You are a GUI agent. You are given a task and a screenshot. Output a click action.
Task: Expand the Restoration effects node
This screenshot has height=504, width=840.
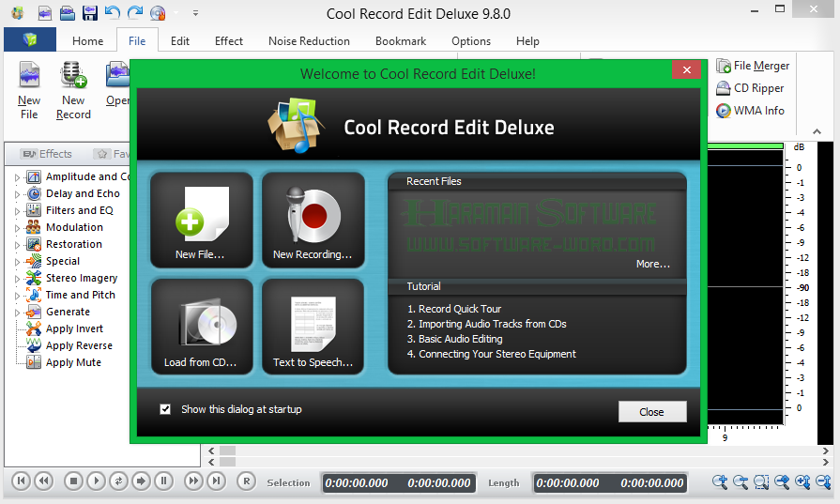pyautogui.click(x=17, y=245)
